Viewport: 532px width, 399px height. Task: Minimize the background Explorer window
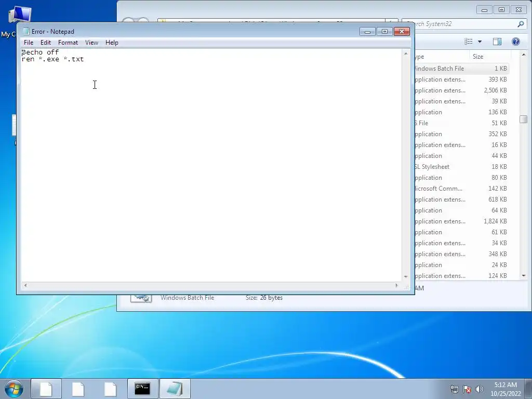click(x=484, y=10)
